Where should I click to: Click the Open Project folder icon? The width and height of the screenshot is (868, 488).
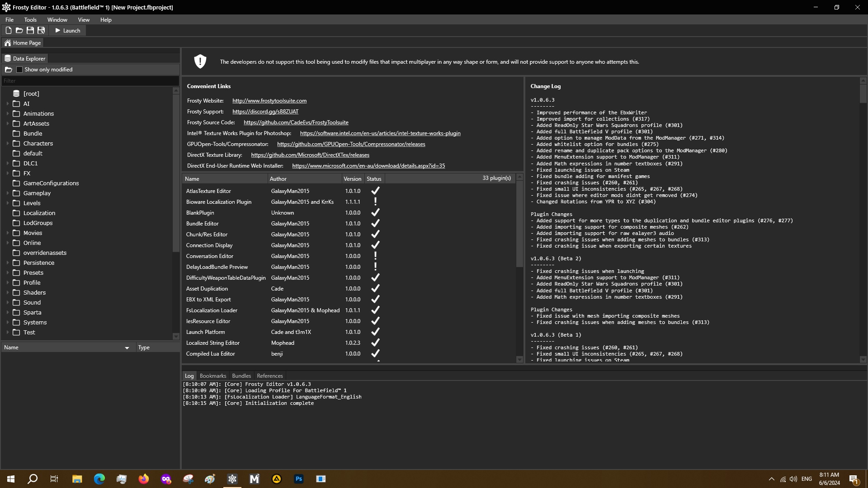[19, 30]
